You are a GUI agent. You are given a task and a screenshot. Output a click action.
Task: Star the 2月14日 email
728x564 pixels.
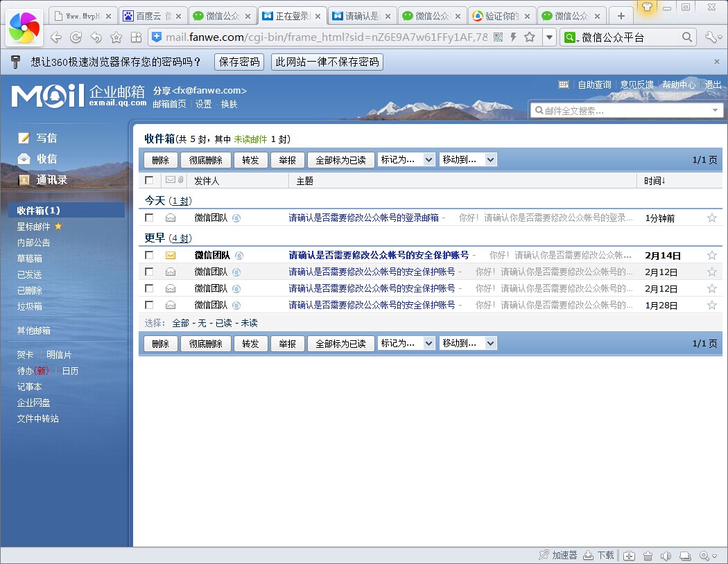pos(712,255)
